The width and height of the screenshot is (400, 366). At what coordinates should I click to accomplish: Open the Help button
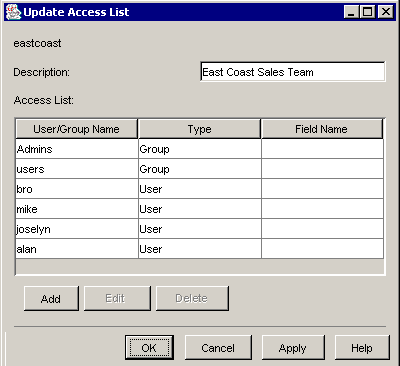pos(362,348)
